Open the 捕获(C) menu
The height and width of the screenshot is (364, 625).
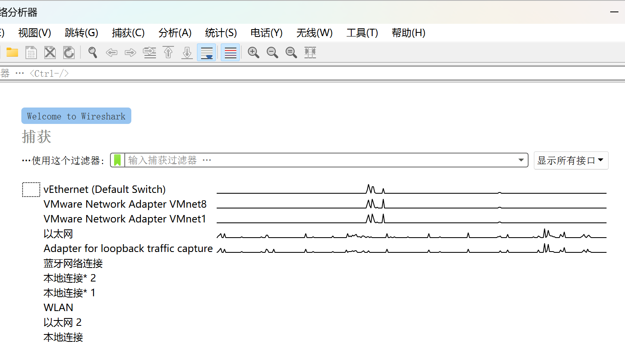click(x=128, y=33)
